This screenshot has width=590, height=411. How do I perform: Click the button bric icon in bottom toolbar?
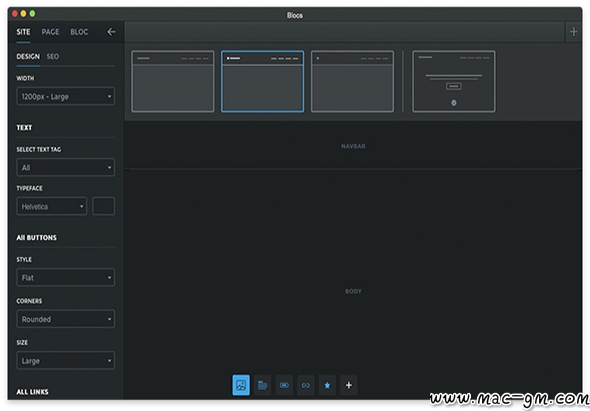point(284,385)
